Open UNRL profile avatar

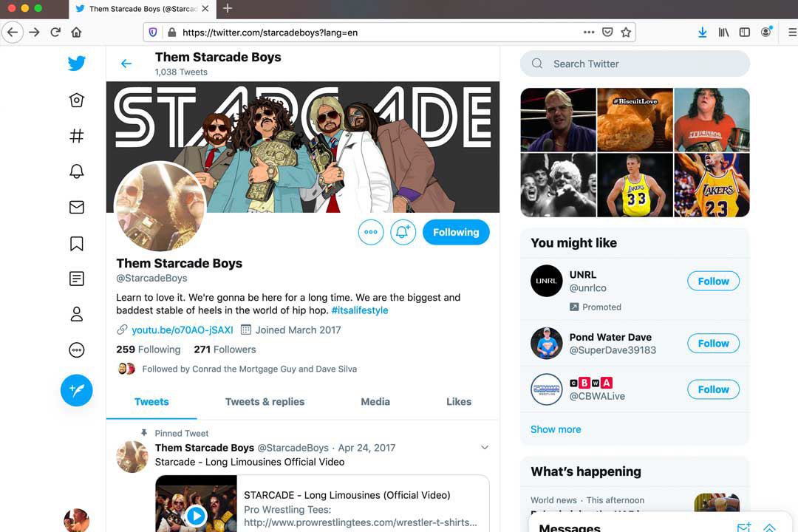[x=547, y=281]
